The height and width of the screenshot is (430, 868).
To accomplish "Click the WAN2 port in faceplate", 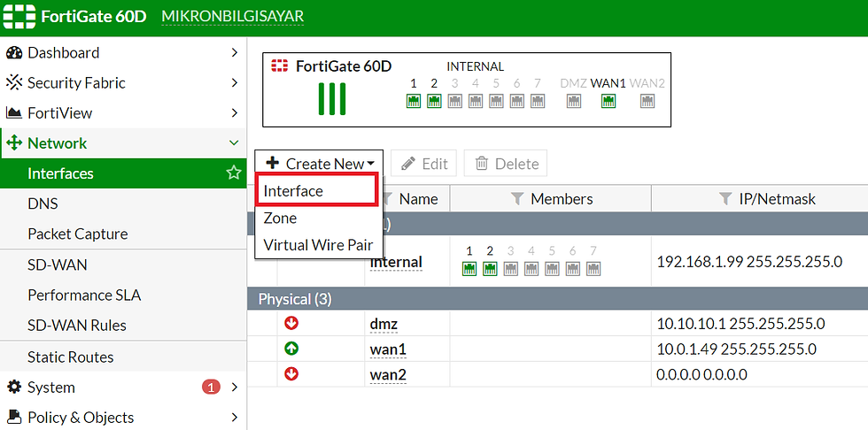I will point(647,101).
